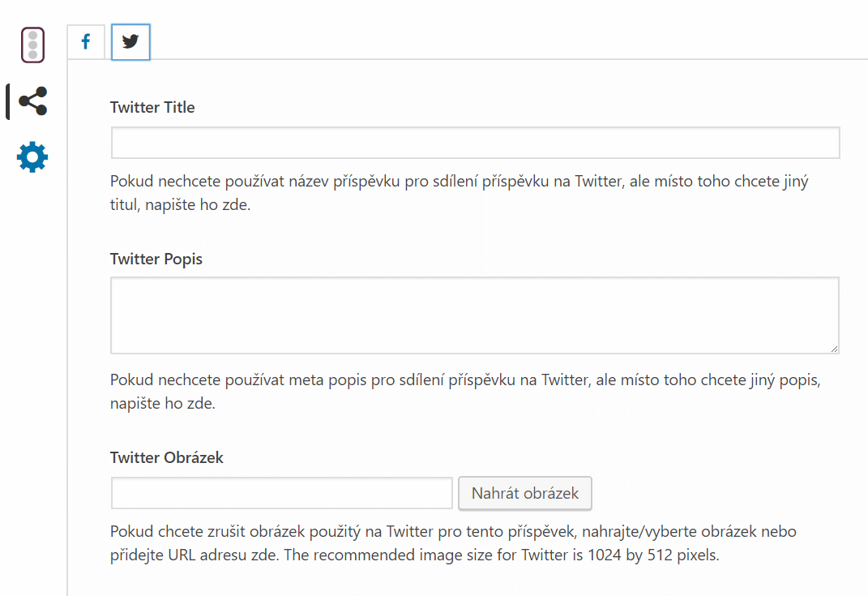This screenshot has width=868, height=596.
Task: Select the Twitter bird tab
Action: (130, 41)
